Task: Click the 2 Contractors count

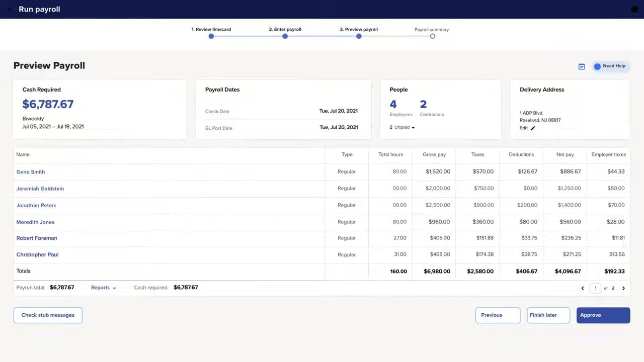Action: pyautogui.click(x=423, y=104)
